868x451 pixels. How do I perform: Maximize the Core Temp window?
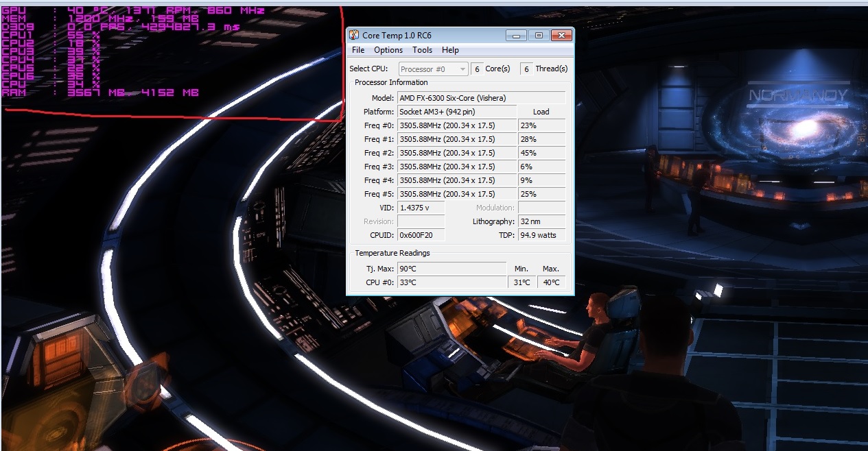pos(539,35)
